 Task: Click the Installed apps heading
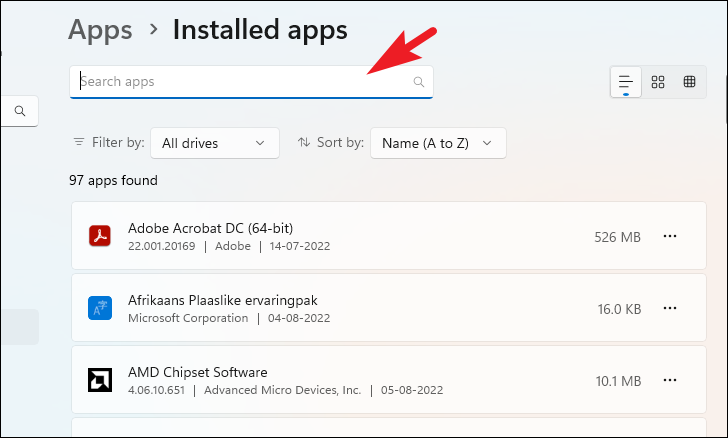tap(260, 30)
